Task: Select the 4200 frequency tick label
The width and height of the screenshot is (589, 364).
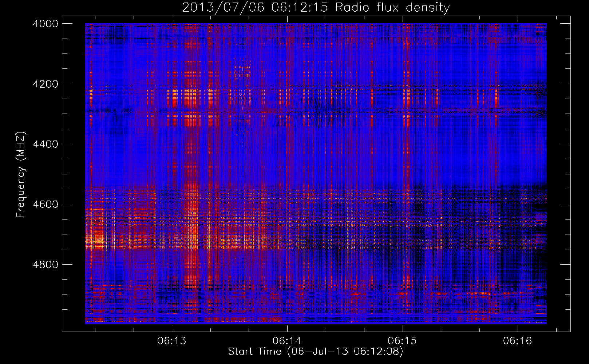Action: tap(46, 84)
